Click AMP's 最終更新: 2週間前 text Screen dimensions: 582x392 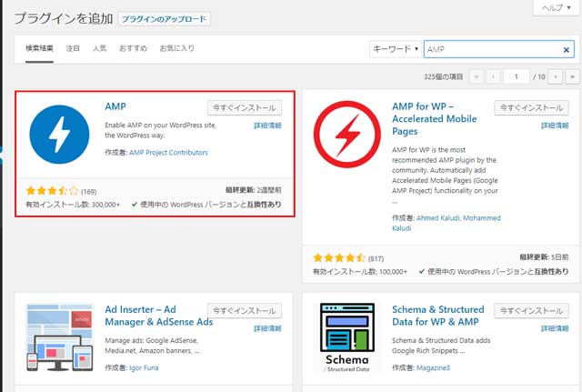pos(254,190)
